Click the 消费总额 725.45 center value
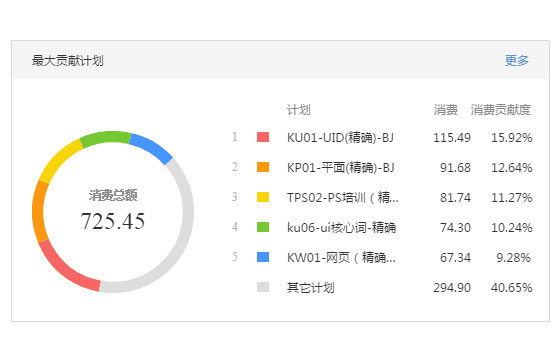The image size is (560, 360). point(113,220)
